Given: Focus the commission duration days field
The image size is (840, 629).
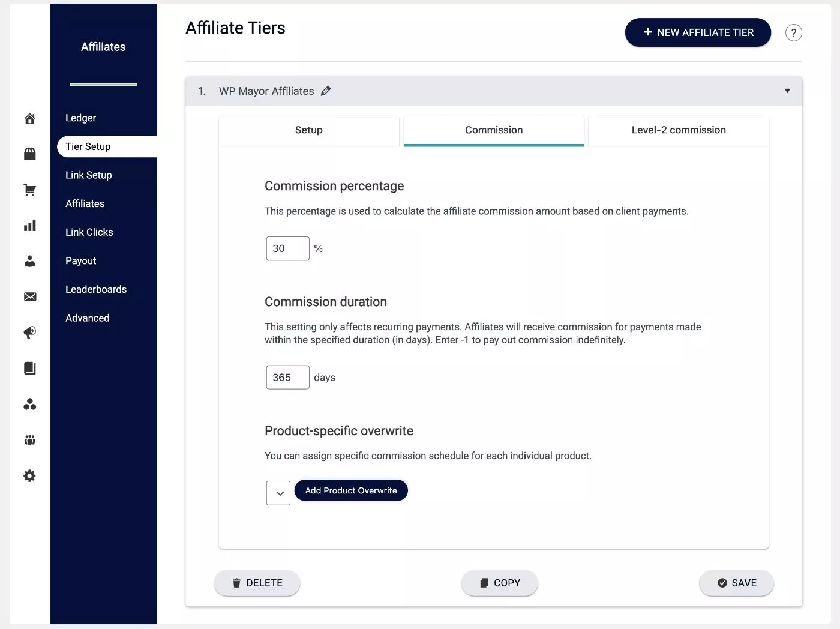Looking at the screenshot, I should (x=288, y=378).
